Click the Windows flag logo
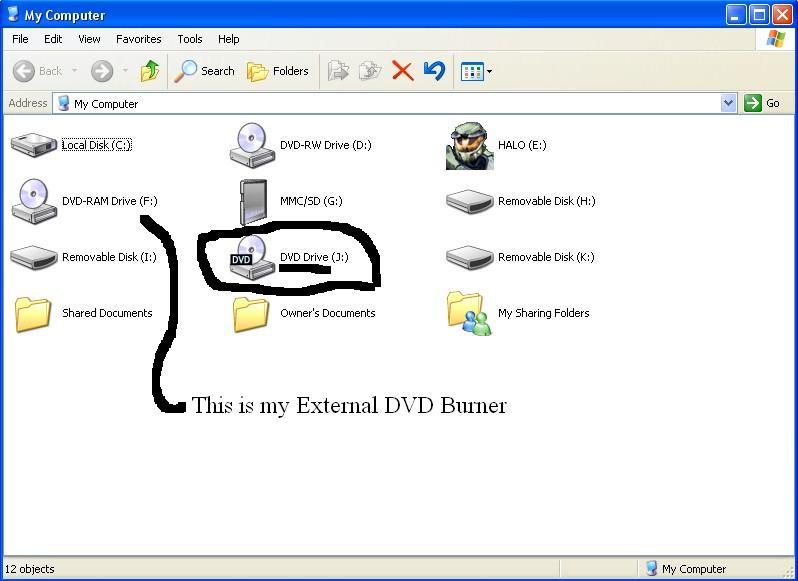This screenshot has width=798, height=581. [x=776, y=39]
